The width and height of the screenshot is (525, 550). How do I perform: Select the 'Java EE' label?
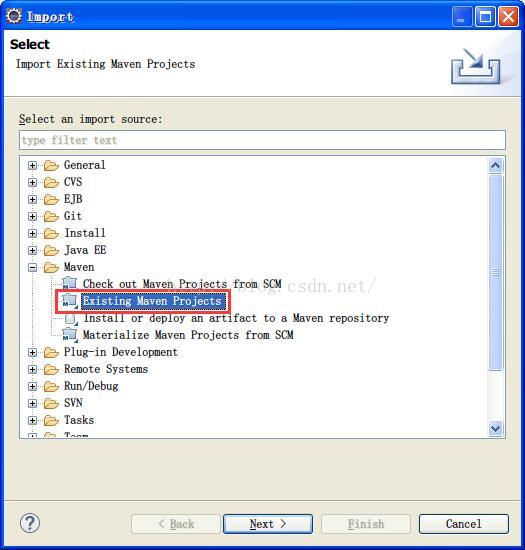85,250
